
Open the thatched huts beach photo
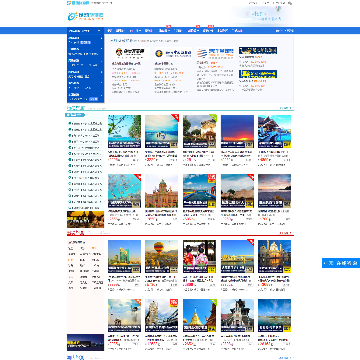(237, 191)
